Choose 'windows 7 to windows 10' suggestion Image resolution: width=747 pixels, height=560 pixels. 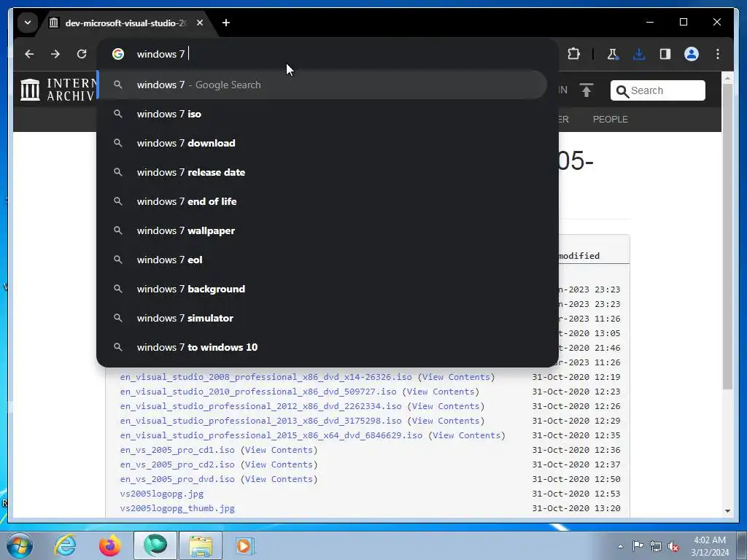(322, 347)
